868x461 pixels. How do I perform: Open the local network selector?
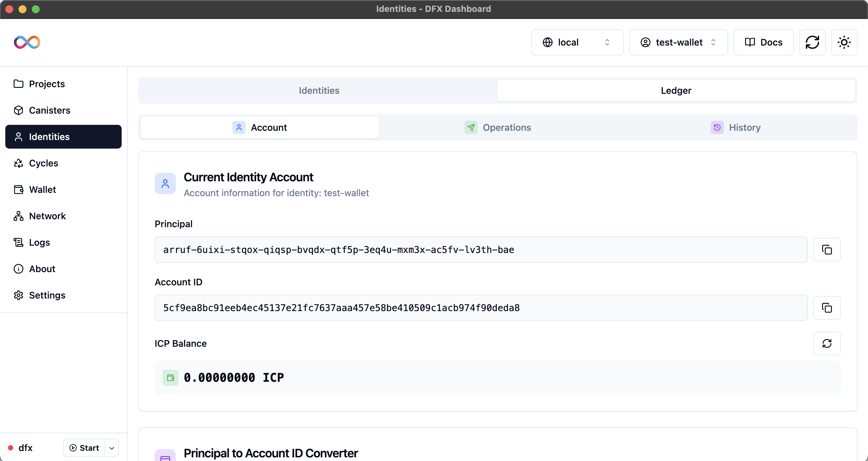click(577, 42)
